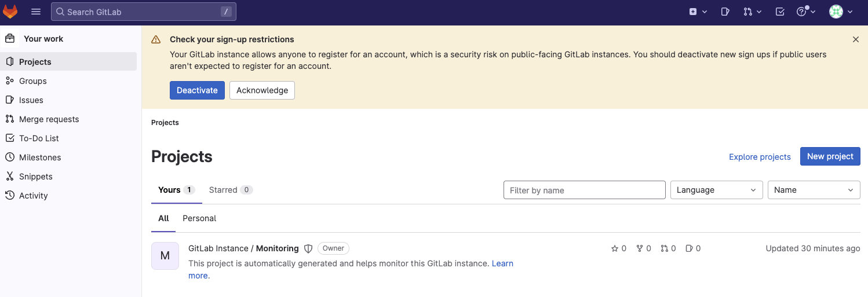Click the GitLab fox logo

pyautogui.click(x=10, y=12)
